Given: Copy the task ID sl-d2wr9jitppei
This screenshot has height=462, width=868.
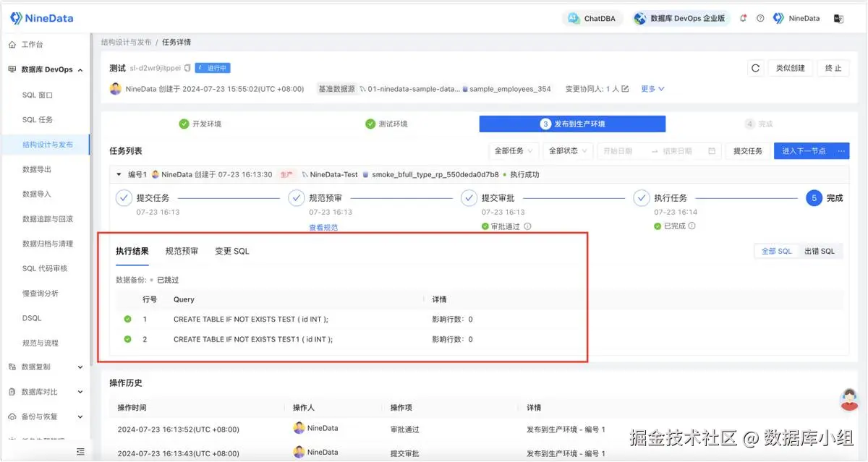Looking at the screenshot, I should (x=187, y=68).
